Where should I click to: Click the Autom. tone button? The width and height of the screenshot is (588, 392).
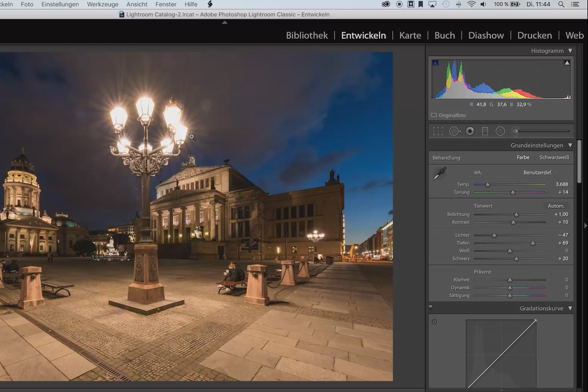click(x=556, y=206)
